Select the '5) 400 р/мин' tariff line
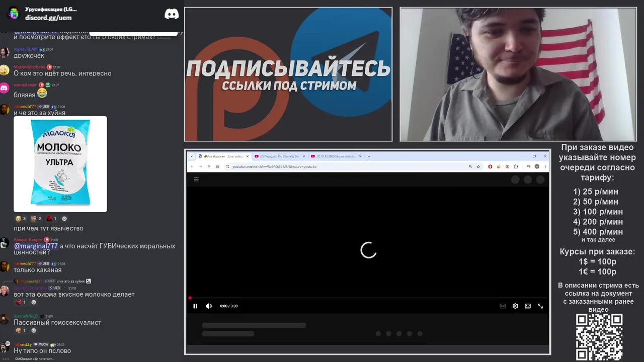Screen dimensions: 644x362 point(598,232)
